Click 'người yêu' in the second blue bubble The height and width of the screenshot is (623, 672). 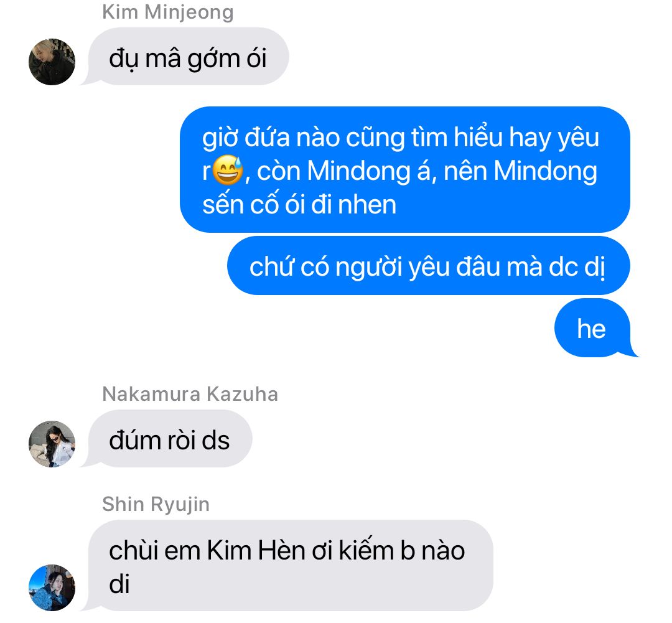[392, 267]
